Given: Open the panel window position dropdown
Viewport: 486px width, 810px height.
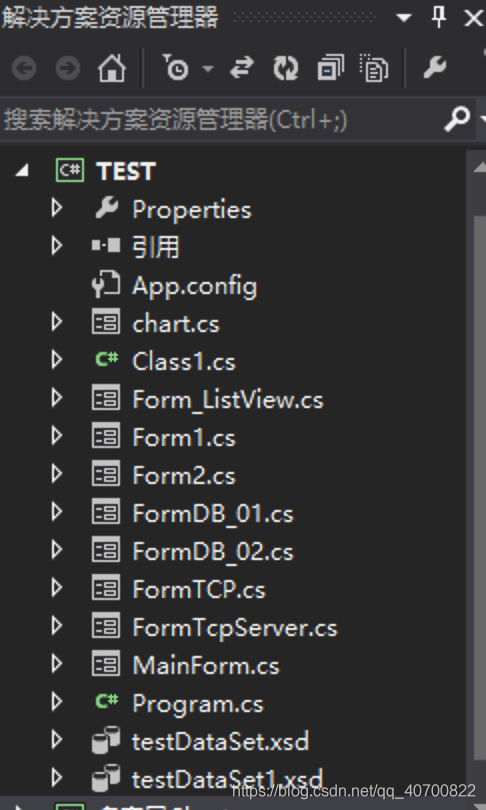Looking at the screenshot, I should (x=404, y=18).
